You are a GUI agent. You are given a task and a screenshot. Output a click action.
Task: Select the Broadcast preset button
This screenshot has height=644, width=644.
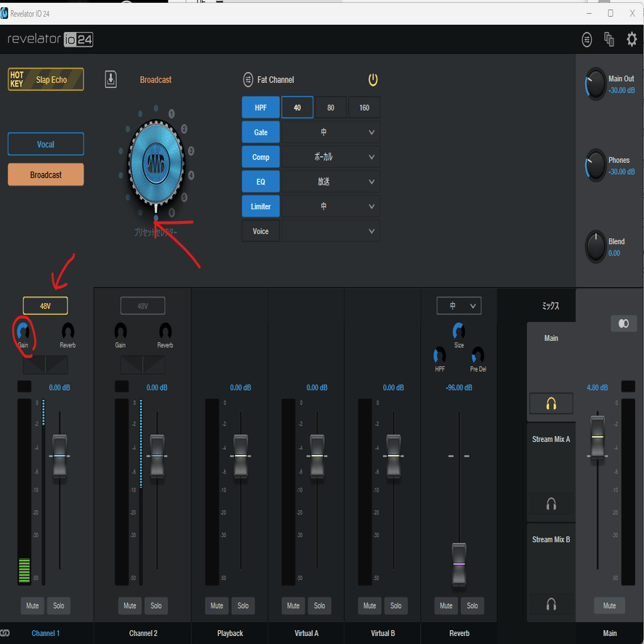[46, 174]
